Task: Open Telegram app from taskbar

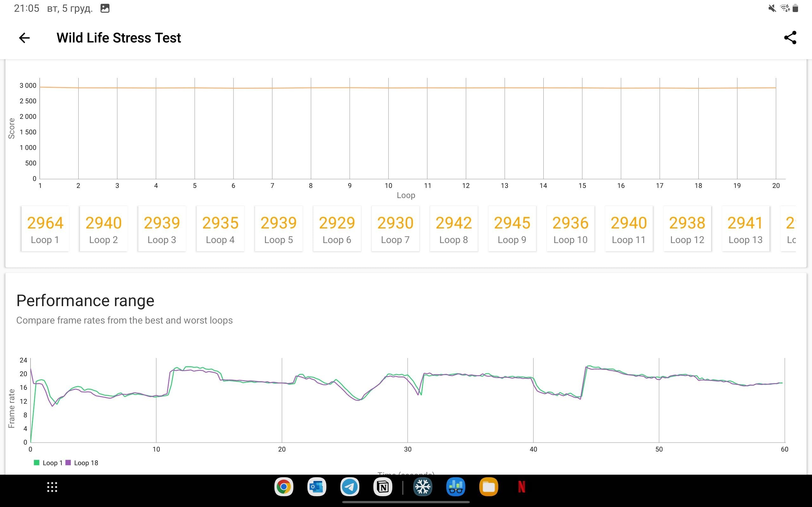Action: [x=349, y=486]
